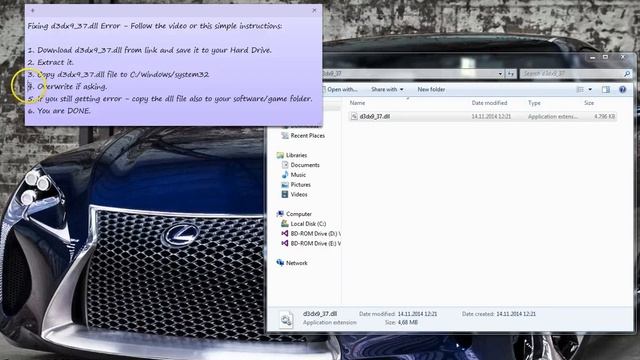Open the Documents library

point(305,165)
